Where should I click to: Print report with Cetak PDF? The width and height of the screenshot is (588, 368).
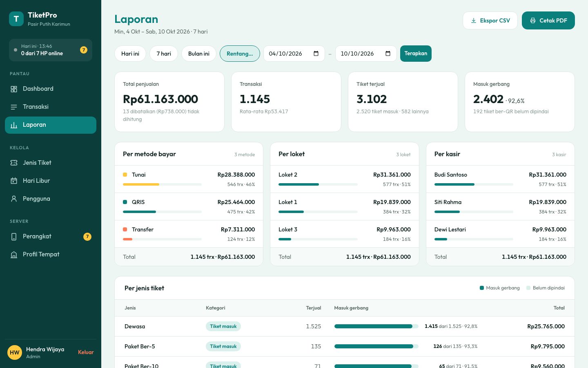[x=548, y=20]
